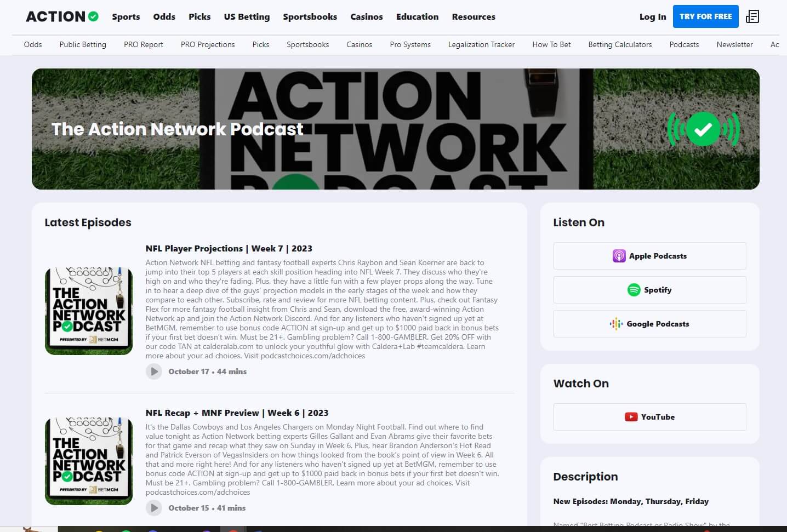Open the US Betting main menu
The height and width of the screenshot is (532, 787).
(247, 16)
